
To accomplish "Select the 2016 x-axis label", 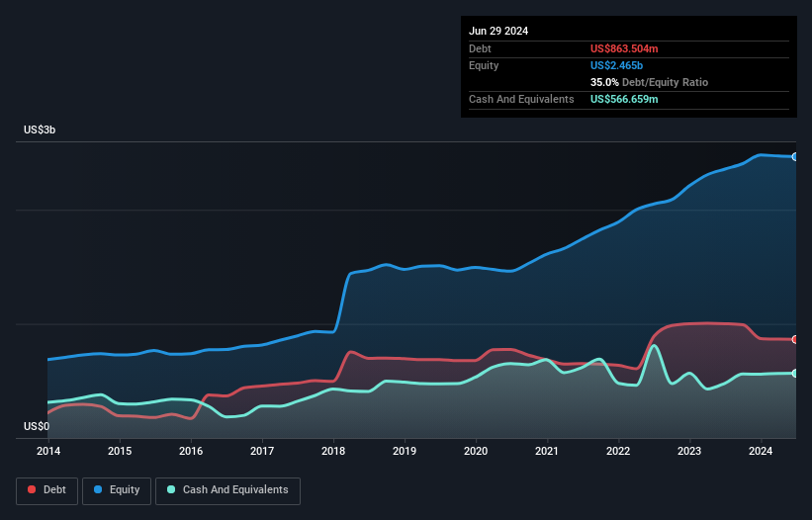I will pyautogui.click(x=191, y=451).
